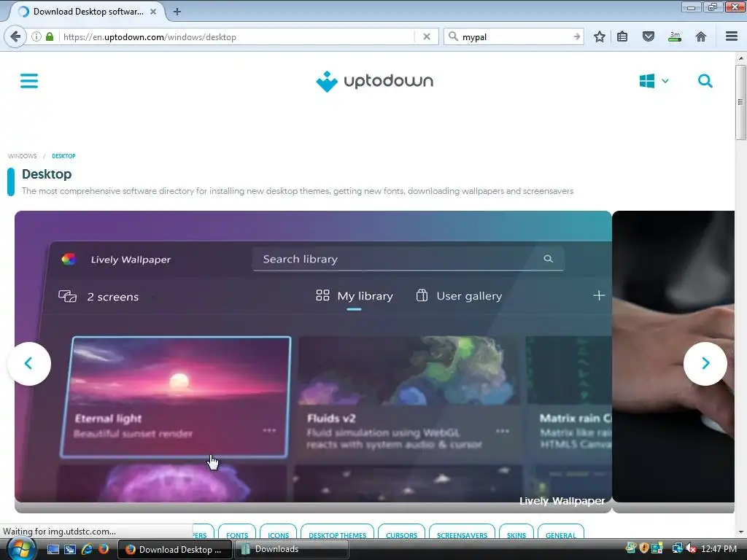Viewport: 747px width, 560px height.
Task: Open the downloads progress indicator in toolbar
Action: point(675,36)
